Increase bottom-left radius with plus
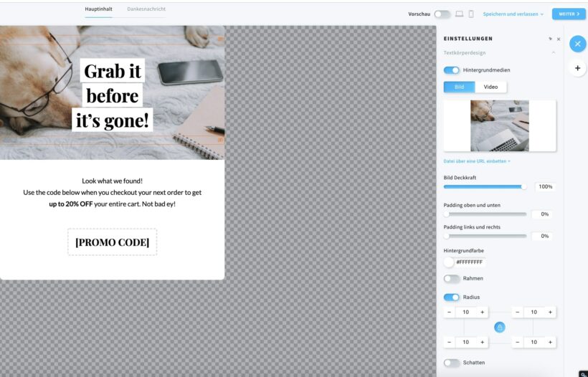 [483, 342]
